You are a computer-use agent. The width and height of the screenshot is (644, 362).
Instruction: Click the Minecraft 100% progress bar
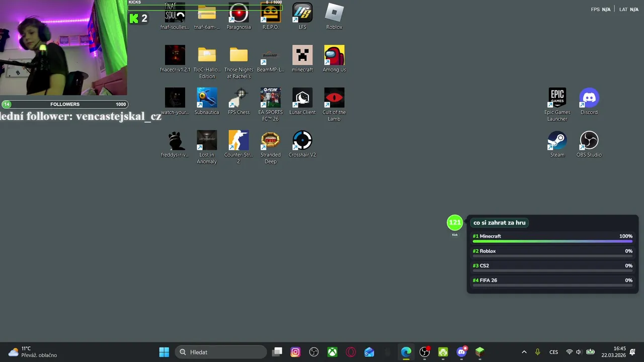[552, 241]
